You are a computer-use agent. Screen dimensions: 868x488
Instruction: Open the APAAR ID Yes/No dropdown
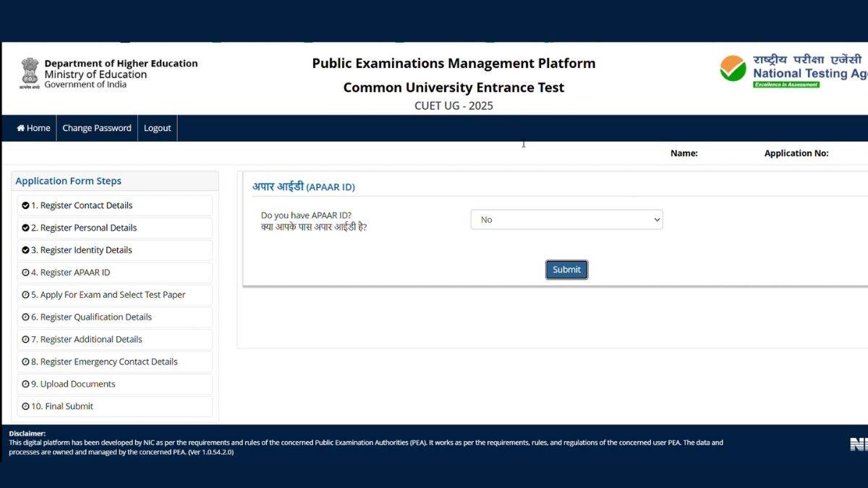566,219
